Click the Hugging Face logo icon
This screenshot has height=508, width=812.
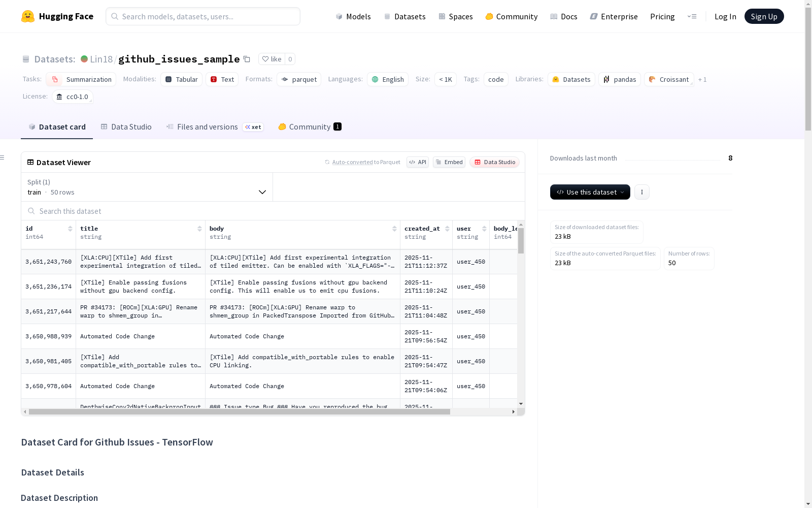point(28,16)
